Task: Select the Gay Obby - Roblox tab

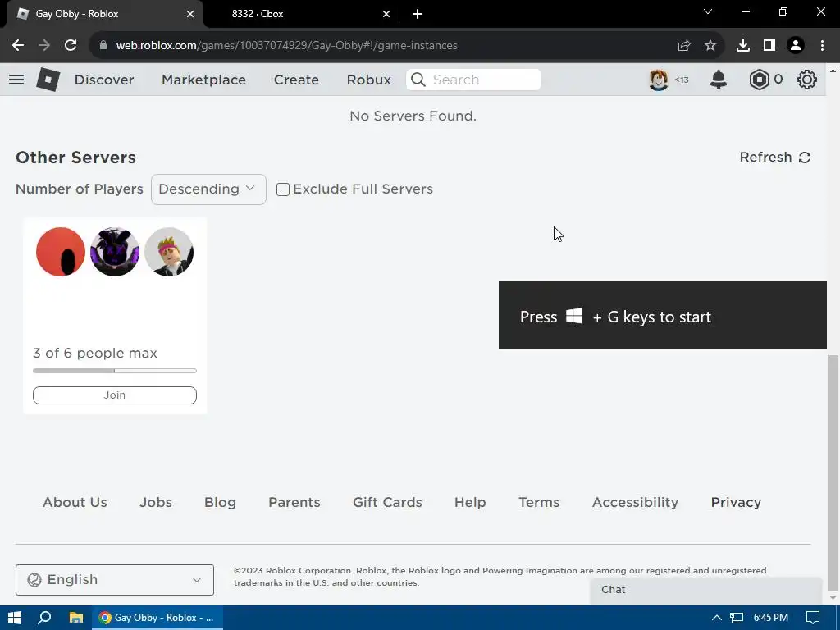Action: 104,14
